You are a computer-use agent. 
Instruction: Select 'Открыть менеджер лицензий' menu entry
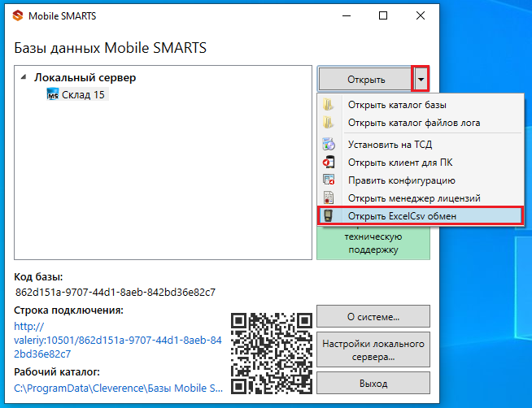click(420, 198)
